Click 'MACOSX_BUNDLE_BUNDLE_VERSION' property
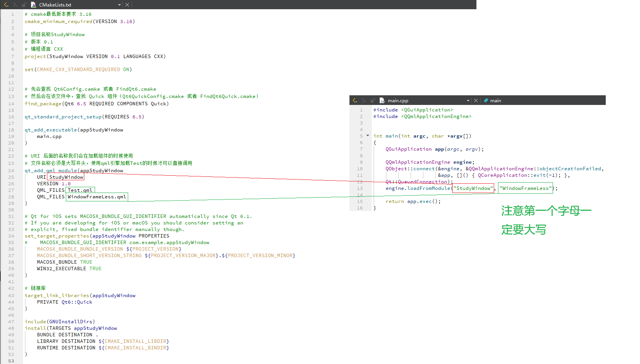 [80, 249]
